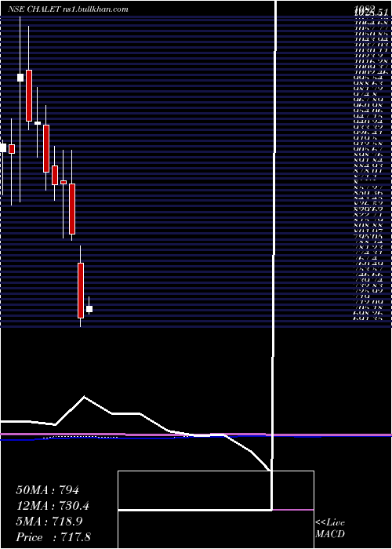The width and height of the screenshot is (392, 549).
Task: Click the peak of the white MACD line
Action: click(x=84, y=397)
